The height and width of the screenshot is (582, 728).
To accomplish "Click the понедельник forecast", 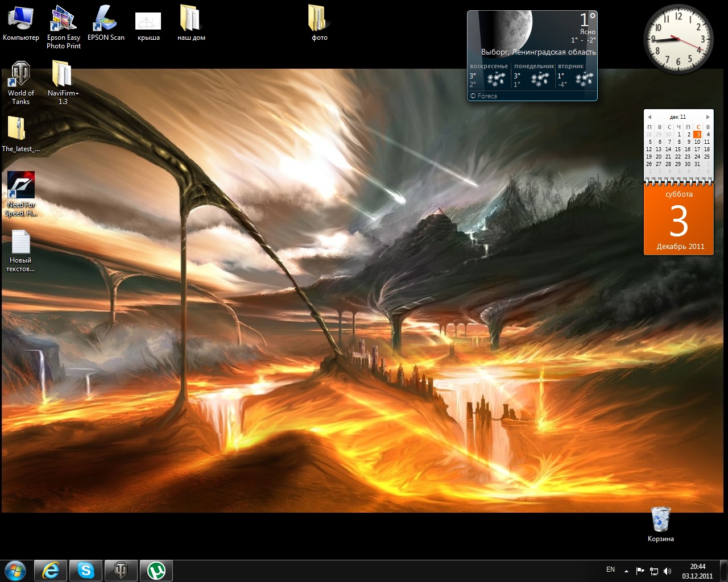I will click(x=533, y=76).
